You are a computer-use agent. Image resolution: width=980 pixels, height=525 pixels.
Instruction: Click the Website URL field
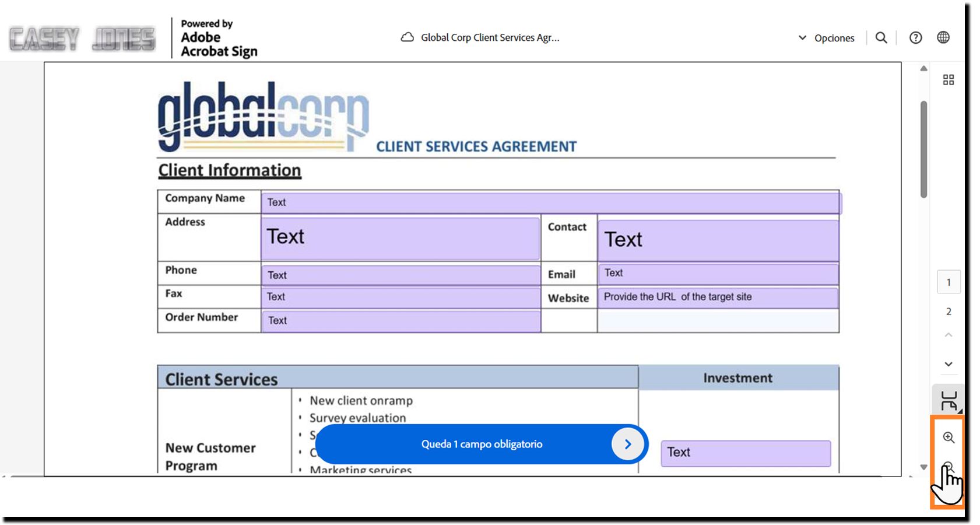[x=718, y=297]
